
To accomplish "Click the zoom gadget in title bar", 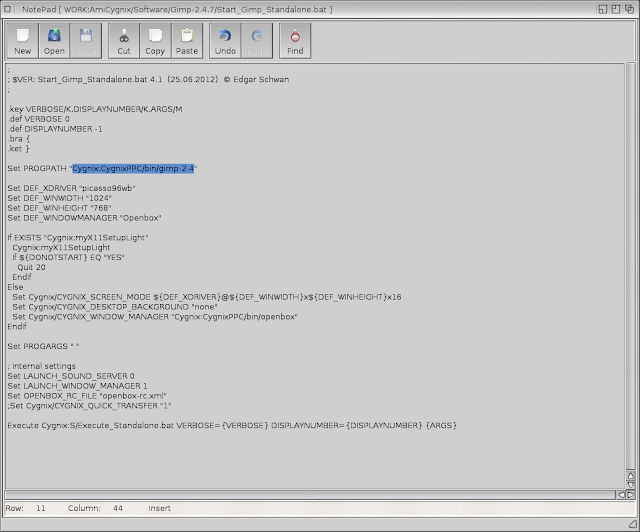I will pyautogui.click(x=616, y=9).
